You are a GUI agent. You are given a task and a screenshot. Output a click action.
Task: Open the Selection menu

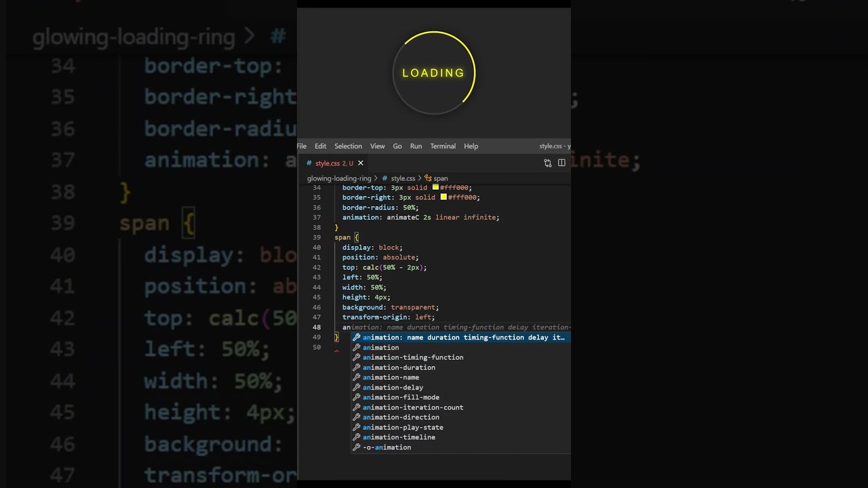coord(348,146)
